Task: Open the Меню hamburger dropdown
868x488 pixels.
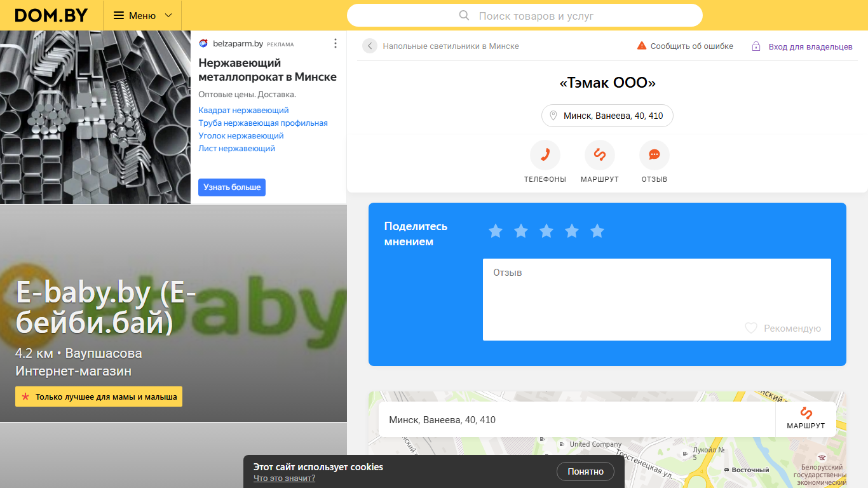Action: (x=142, y=15)
